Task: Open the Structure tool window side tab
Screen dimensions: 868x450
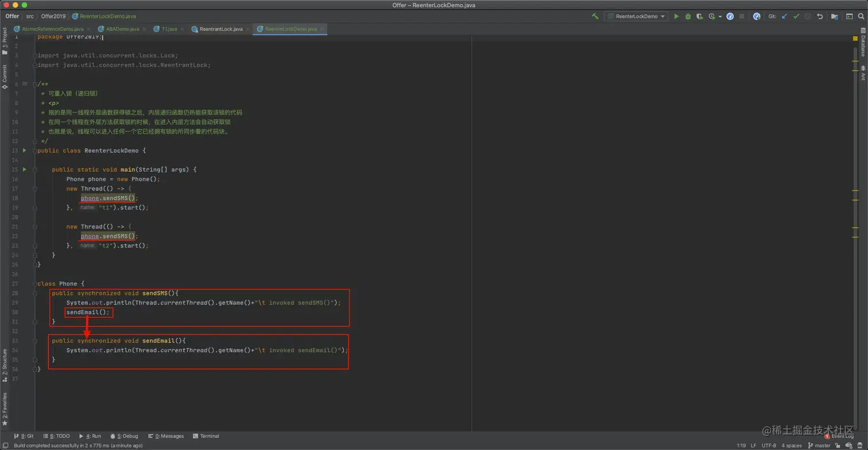Action: 5,366
